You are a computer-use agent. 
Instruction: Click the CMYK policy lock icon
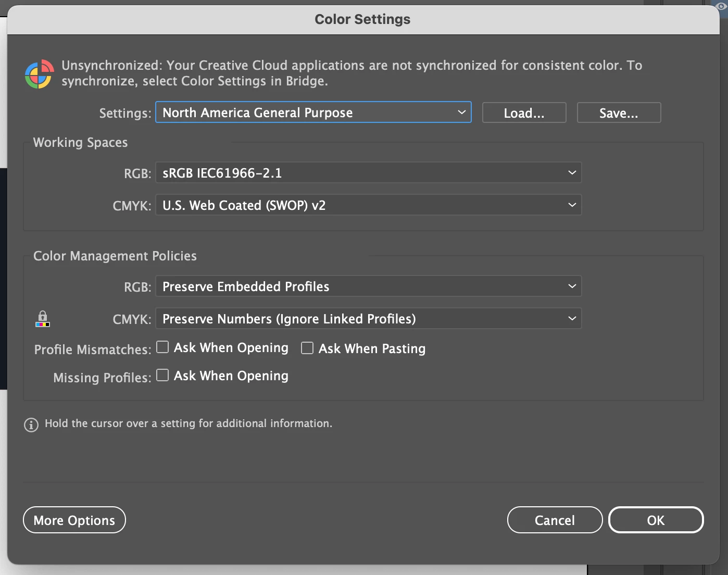tap(43, 319)
